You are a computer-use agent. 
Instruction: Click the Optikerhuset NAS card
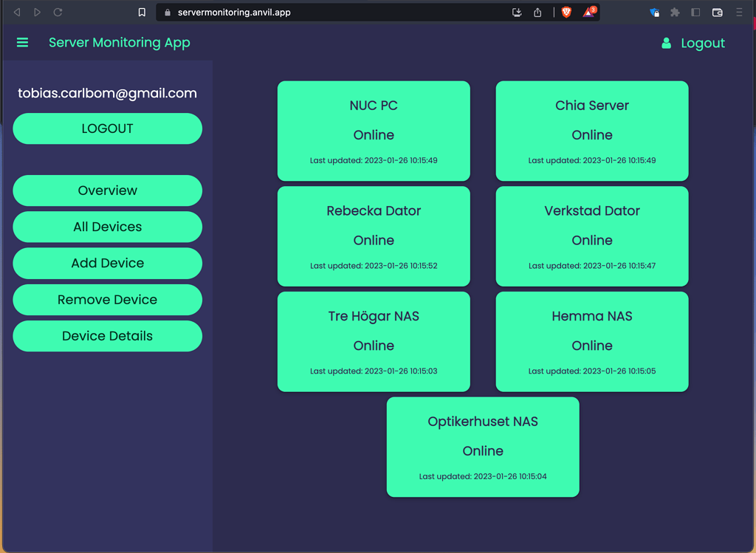tap(483, 447)
